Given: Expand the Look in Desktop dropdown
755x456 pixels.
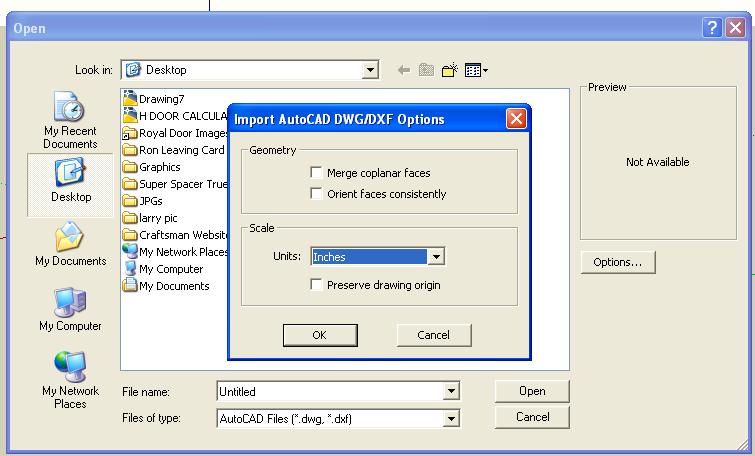Looking at the screenshot, I should tap(370, 70).
